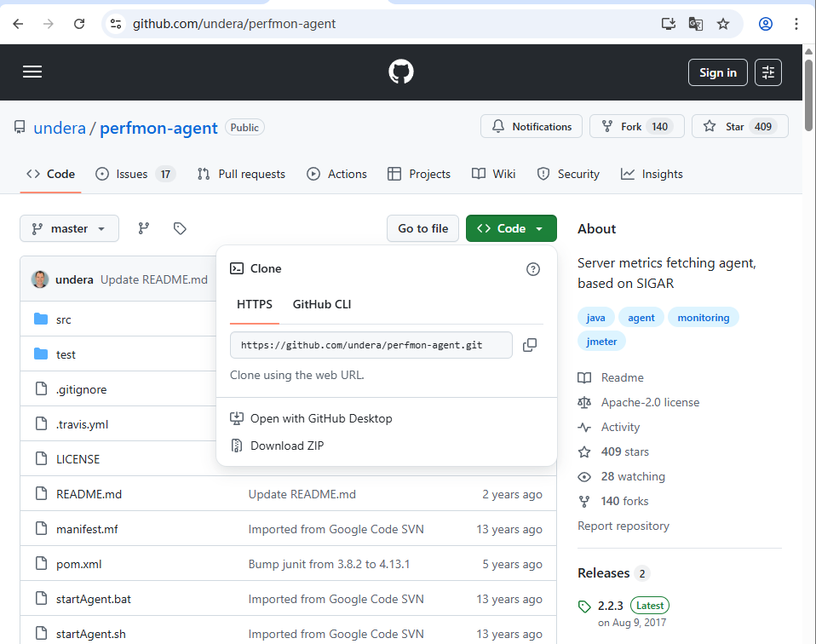816x644 pixels.
Task: Open Security tab
Action: coord(568,174)
